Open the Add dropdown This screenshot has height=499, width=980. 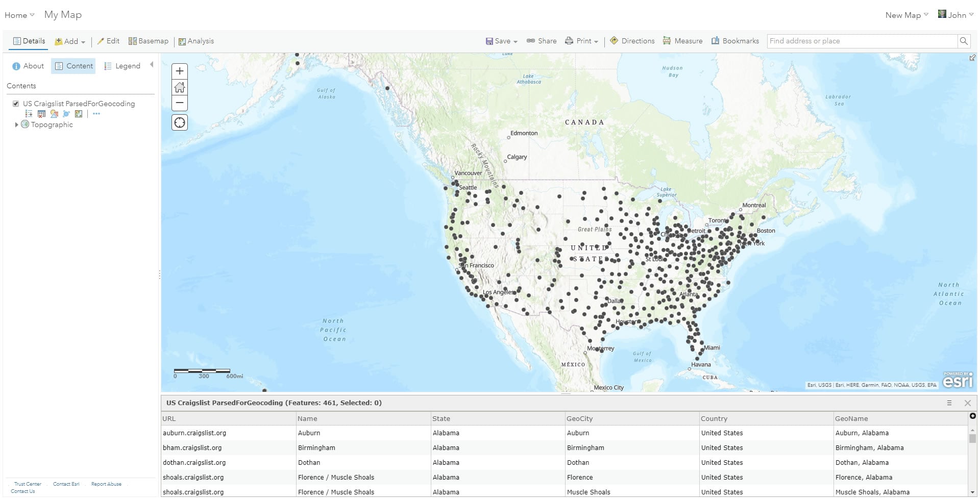70,41
